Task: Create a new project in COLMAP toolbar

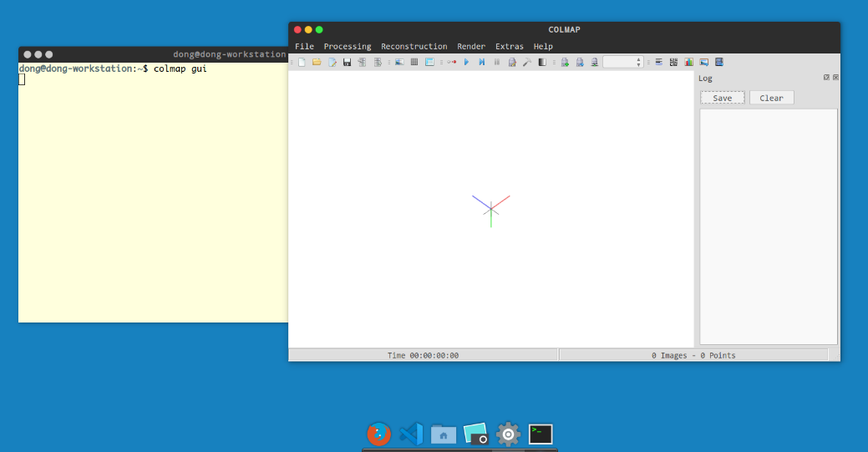Action: click(x=302, y=62)
